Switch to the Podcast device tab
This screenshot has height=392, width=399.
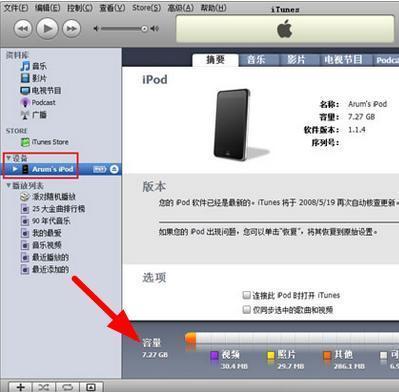pos(386,60)
